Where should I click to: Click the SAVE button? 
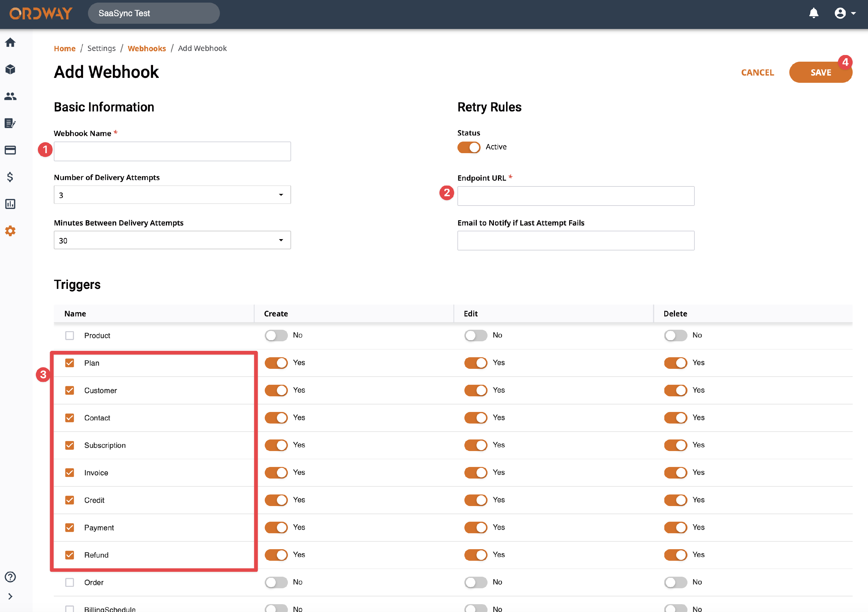[x=820, y=72]
